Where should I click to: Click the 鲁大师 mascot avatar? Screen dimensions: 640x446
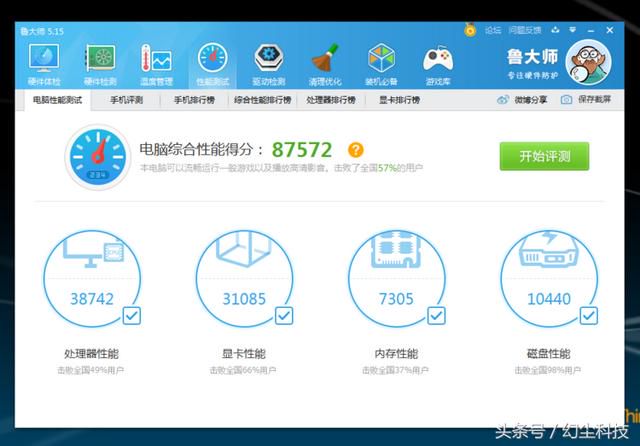[589, 62]
